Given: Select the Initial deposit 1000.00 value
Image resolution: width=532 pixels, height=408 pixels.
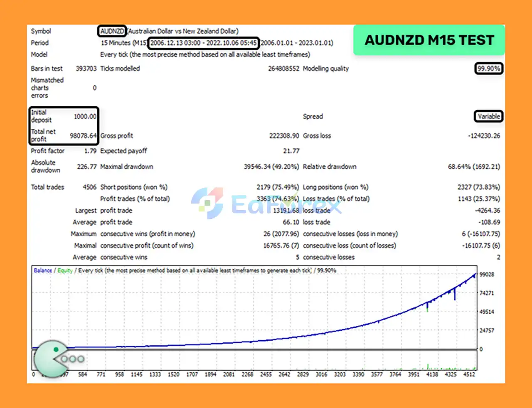Looking at the screenshot, I should [x=85, y=116].
